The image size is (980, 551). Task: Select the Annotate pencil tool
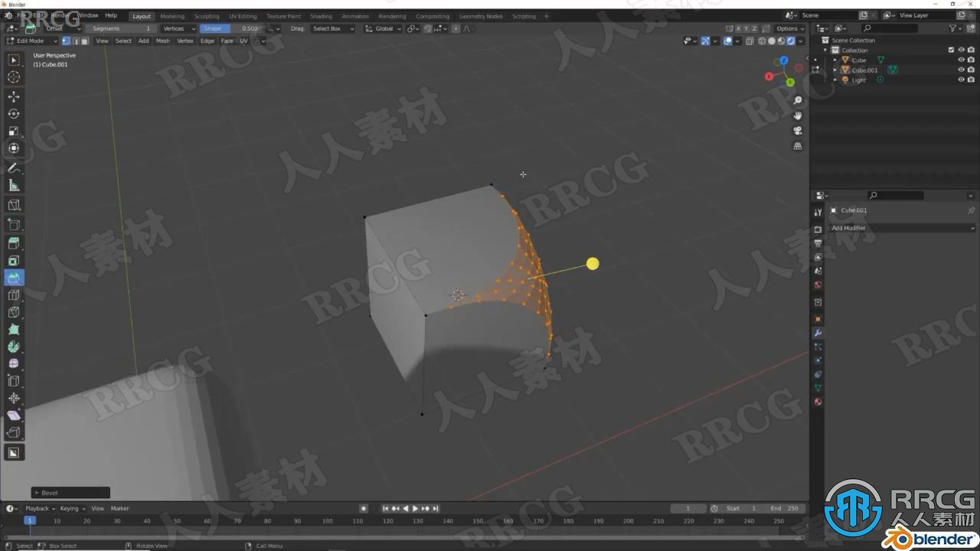tap(14, 168)
